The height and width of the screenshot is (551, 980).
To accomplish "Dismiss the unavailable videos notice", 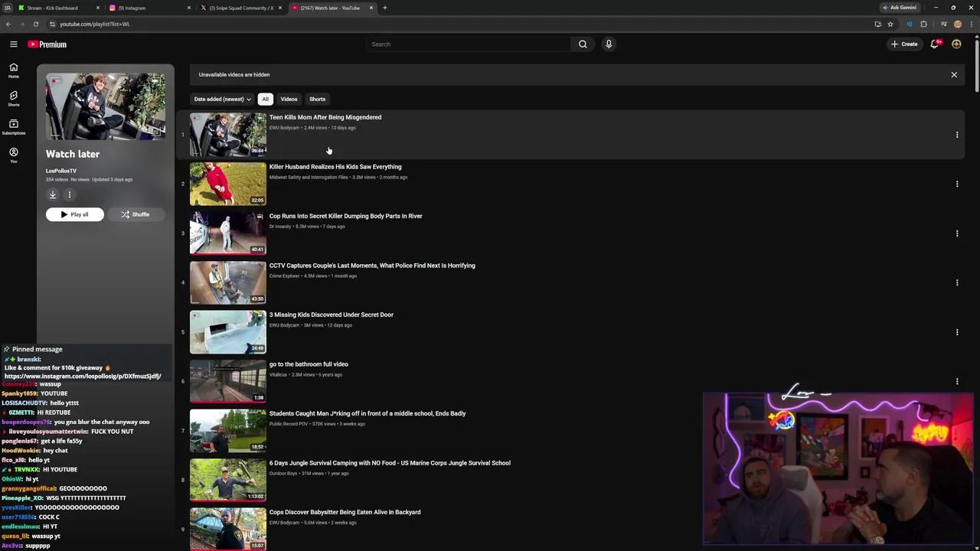I will (x=954, y=75).
